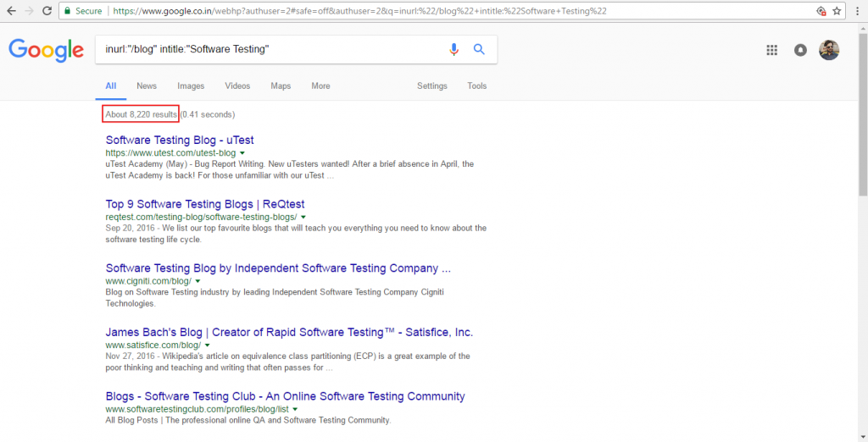Click the Google logo

(46, 50)
